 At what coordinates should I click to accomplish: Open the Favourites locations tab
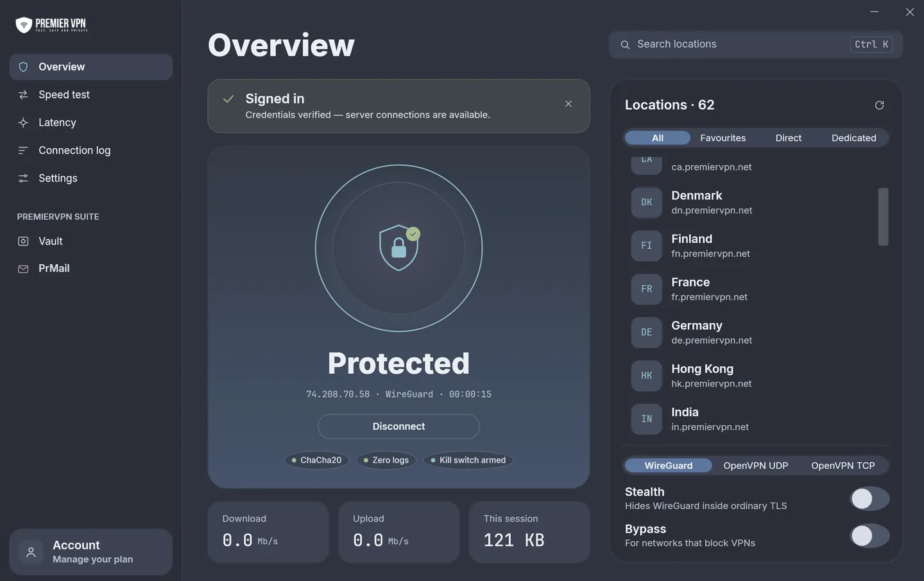point(723,138)
